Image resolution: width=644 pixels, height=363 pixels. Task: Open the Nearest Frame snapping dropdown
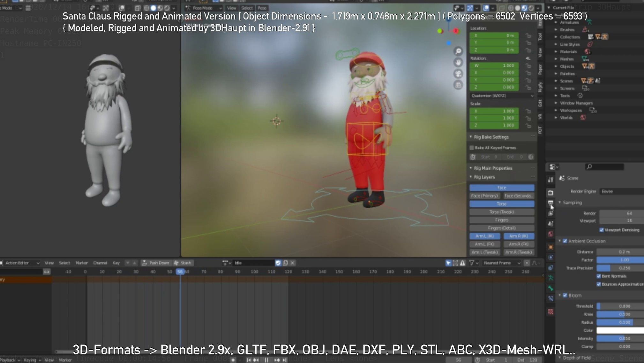click(502, 263)
